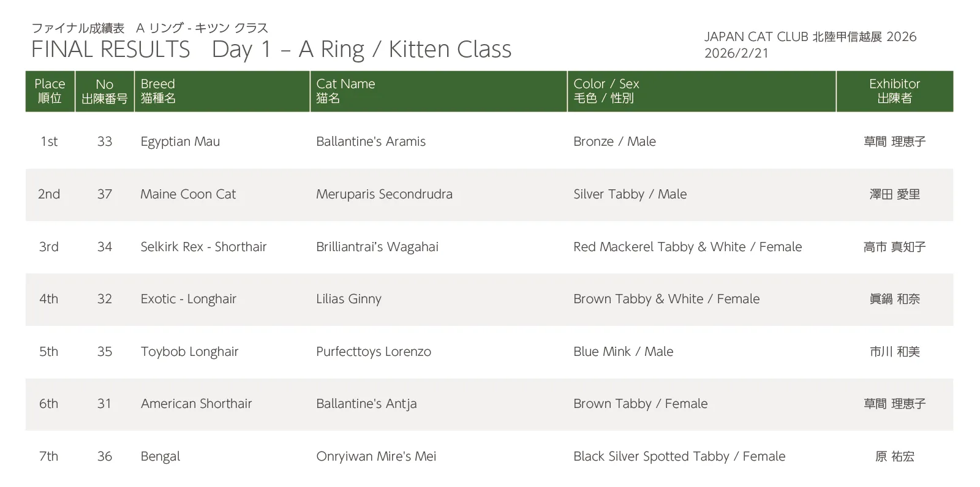Viewport: 980px width, 487px height.
Task: Select Exotic - Longhair breed cell
Action: pyautogui.click(x=188, y=299)
